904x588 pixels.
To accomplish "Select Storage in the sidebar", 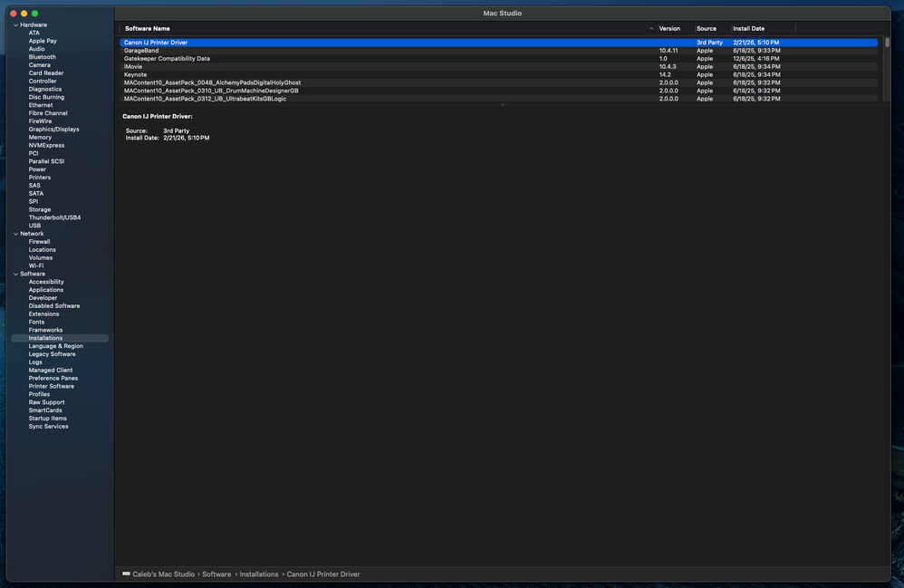I will (x=39, y=210).
